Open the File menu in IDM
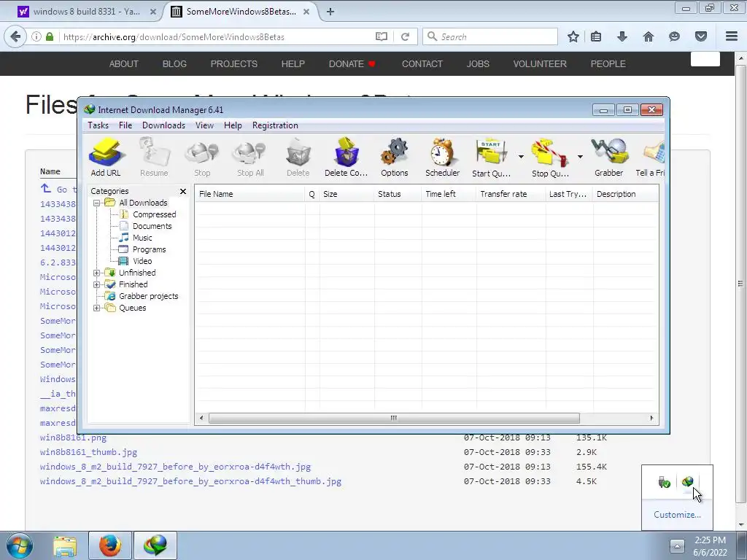This screenshot has height=560, width=747. click(x=125, y=125)
